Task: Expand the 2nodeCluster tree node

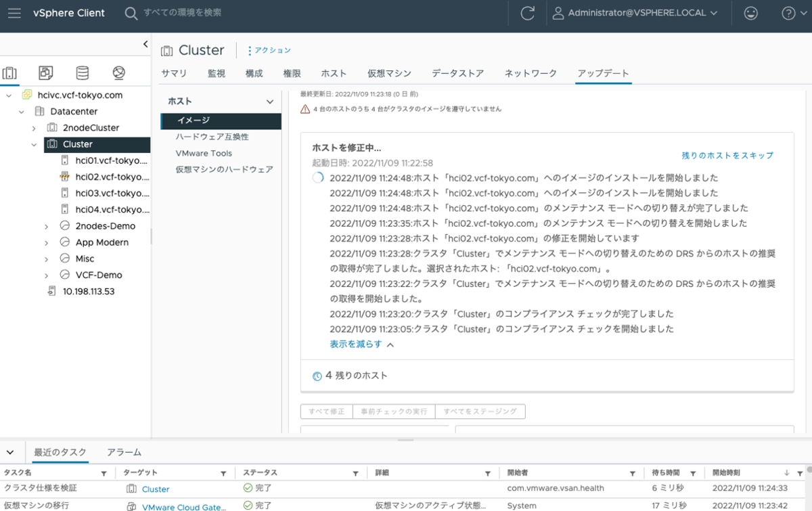Action: pyautogui.click(x=34, y=128)
